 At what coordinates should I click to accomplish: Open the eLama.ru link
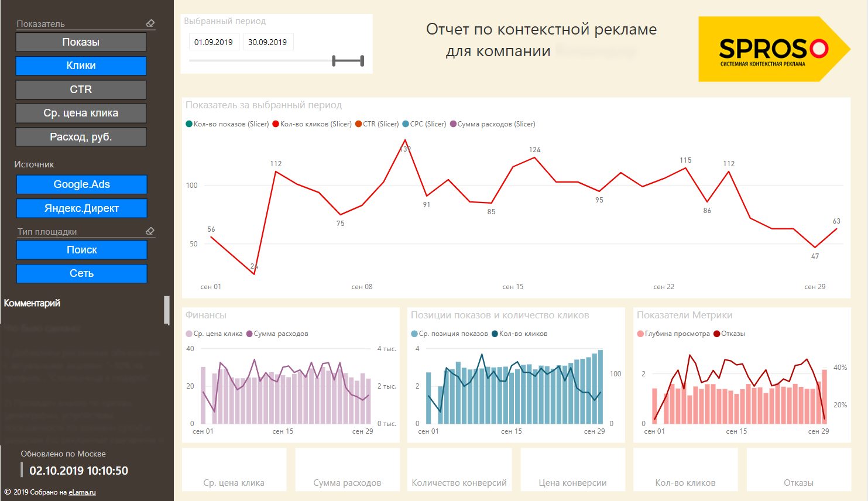(x=82, y=492)
